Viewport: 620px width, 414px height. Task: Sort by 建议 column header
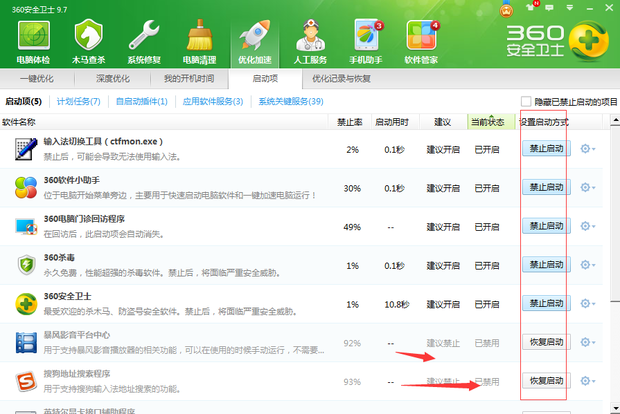pos(442,122)
